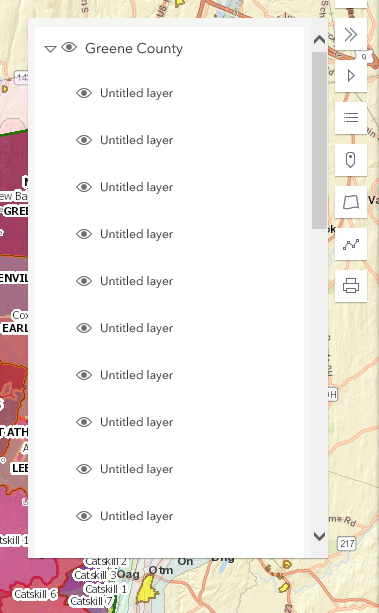The width and height of the screenshot is (379, 613).
Task: Collapse the panel with the double-chevron icon
Action: pos(351,34)
